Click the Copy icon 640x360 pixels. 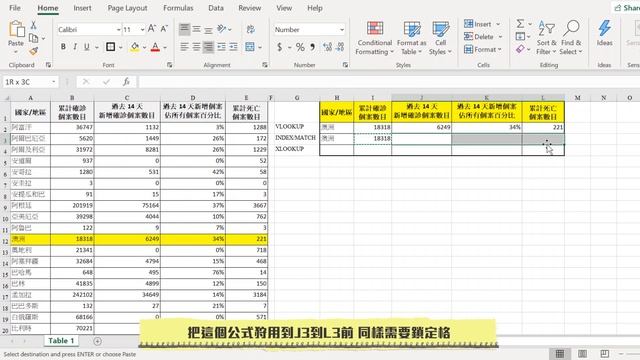(34, 38)
